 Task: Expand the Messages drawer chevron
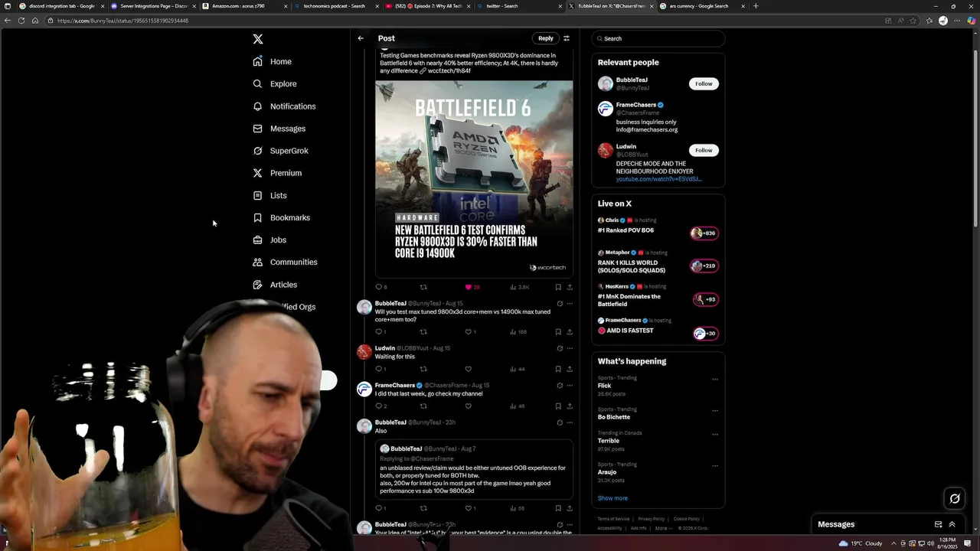(952, 524)
